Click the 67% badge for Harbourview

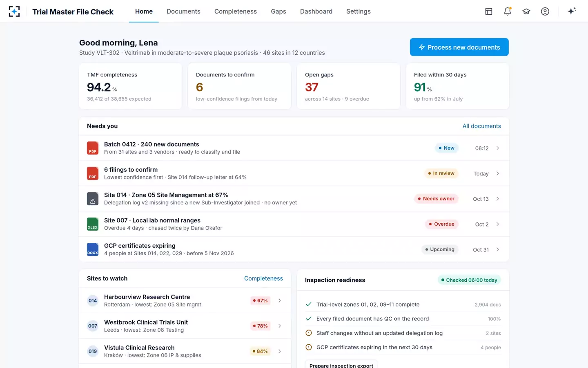[260, 301]
